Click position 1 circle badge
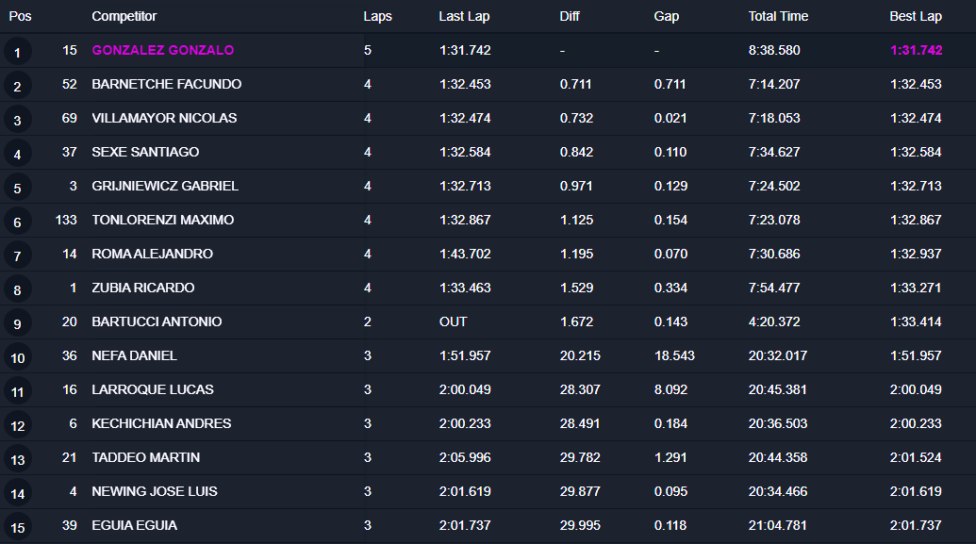Screen dimensions: 976x544 pyautogui.click(x=17, y=52)
